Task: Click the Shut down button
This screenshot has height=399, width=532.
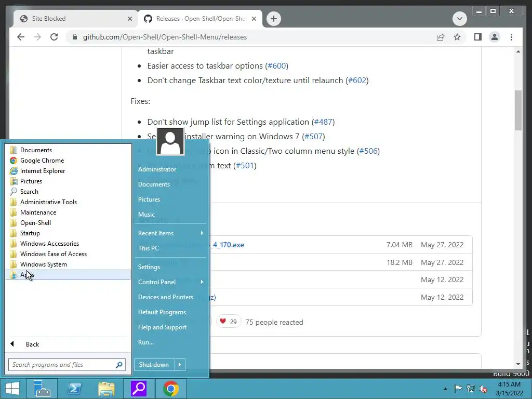Action: click(154, 365)
